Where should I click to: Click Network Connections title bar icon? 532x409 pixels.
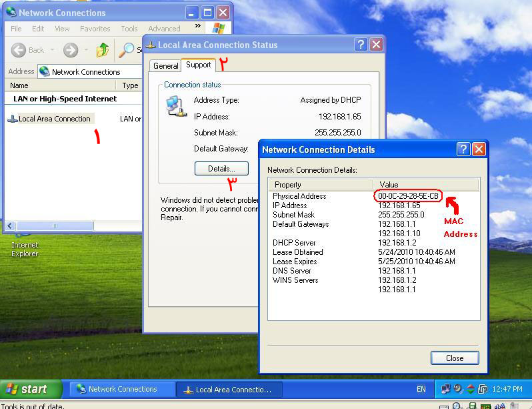tap(11, 13)
